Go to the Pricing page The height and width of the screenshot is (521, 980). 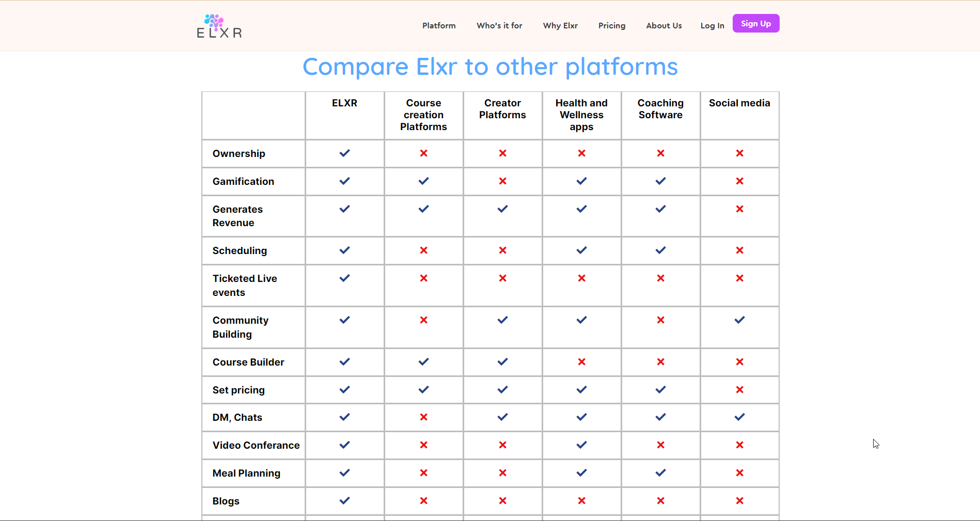(612, 25)
